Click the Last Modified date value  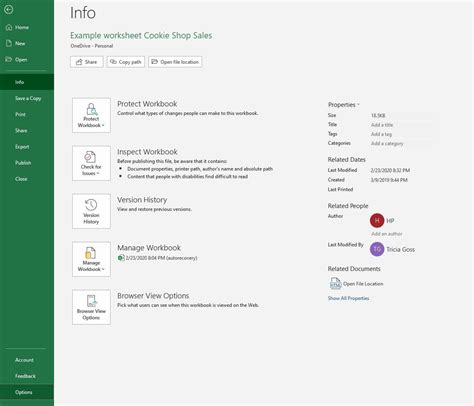point(390,170)
